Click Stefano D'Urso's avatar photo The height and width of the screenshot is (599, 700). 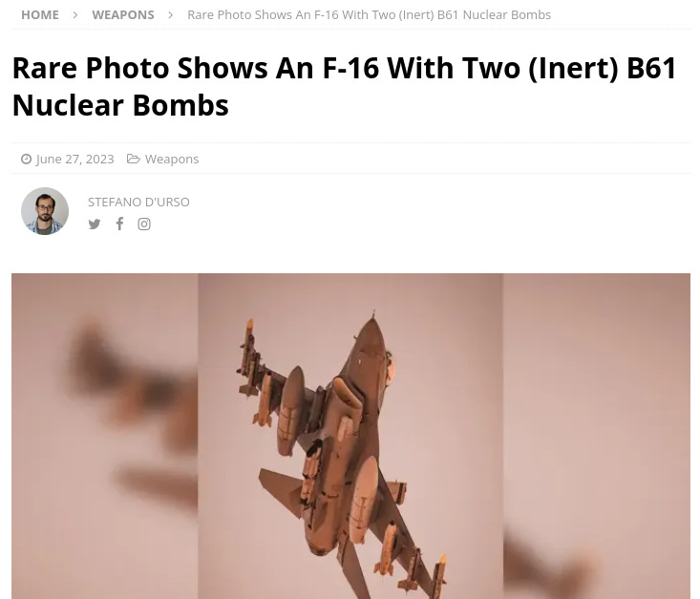(x=45, y=211)
